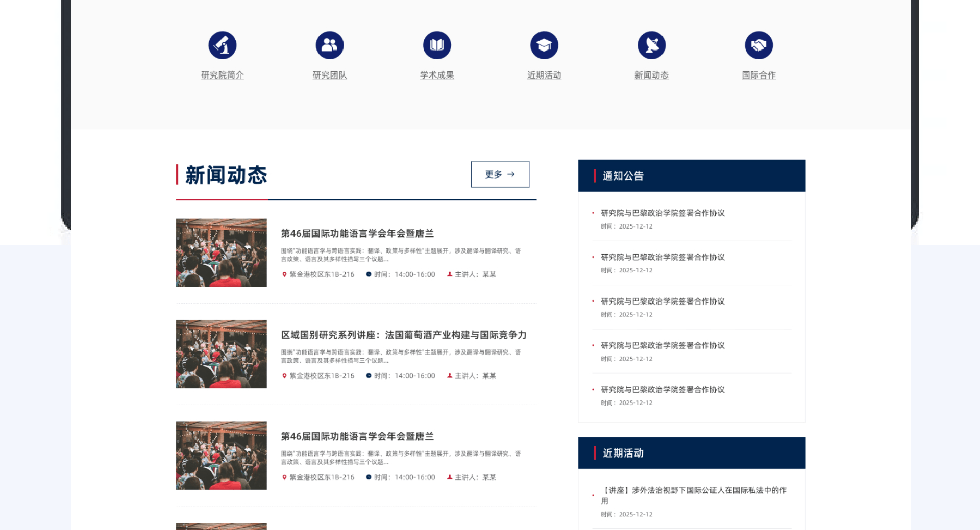Open the 近期活动 navigation link

(544, 75)
